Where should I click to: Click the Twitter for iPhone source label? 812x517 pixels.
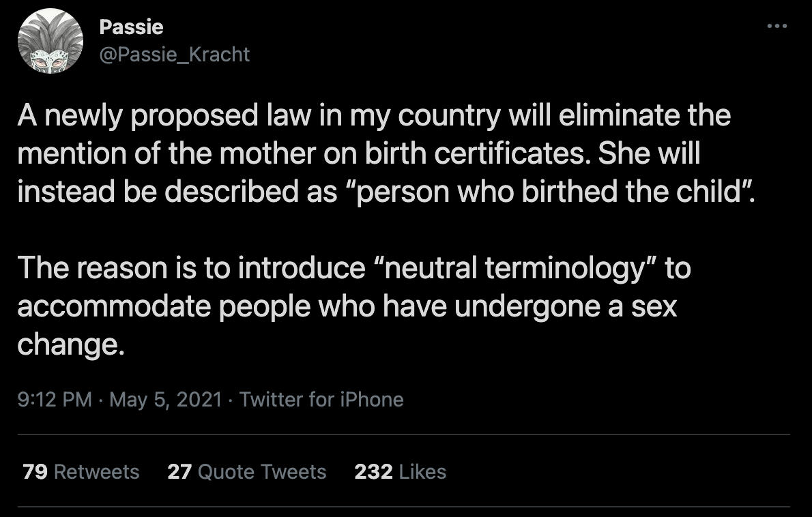tap(321, 399)
